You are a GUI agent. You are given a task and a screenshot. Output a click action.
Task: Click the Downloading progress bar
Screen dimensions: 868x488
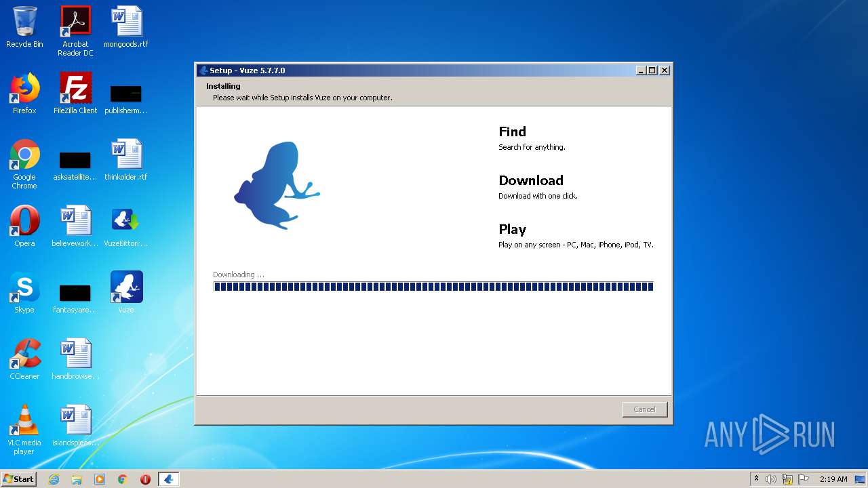click(x=433, y=287)
